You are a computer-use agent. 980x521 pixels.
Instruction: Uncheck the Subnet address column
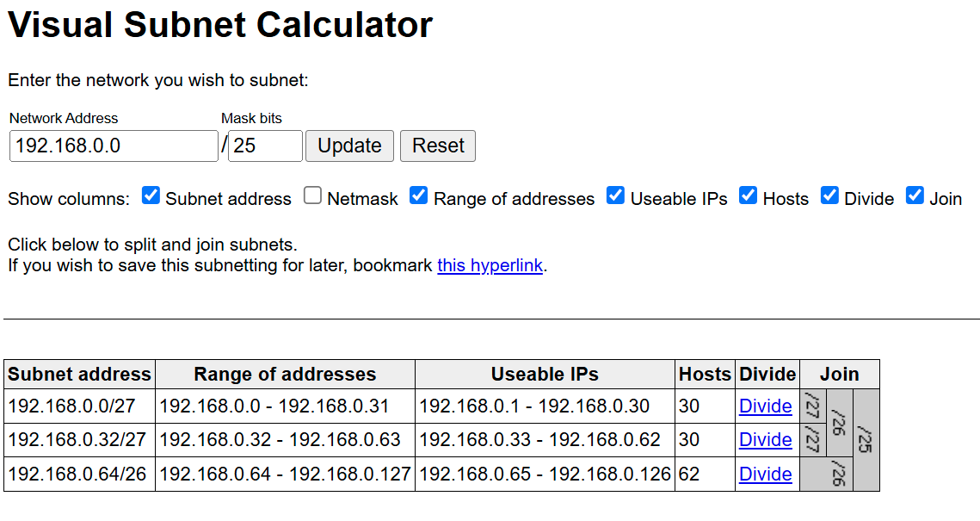[x=151, y=195]
